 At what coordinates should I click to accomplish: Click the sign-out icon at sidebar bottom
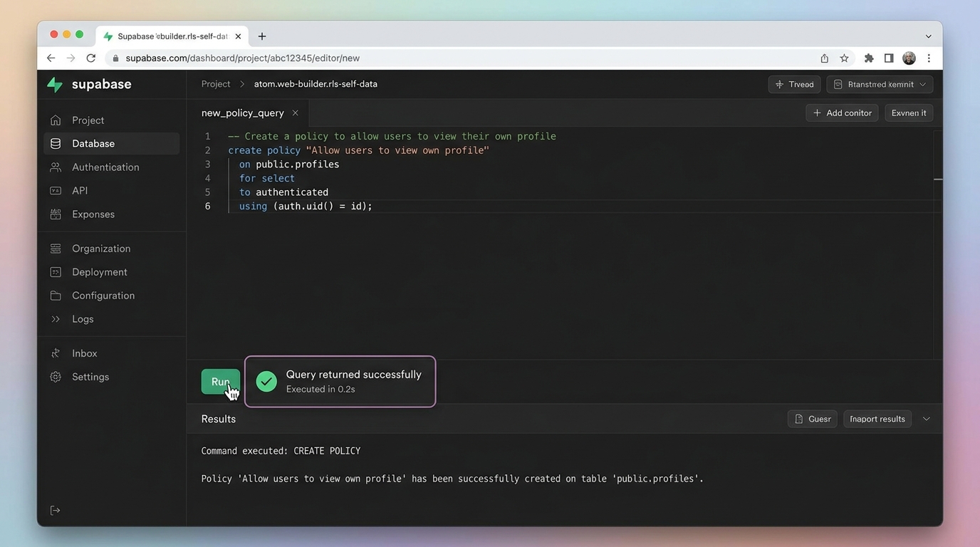pos(55,511)
